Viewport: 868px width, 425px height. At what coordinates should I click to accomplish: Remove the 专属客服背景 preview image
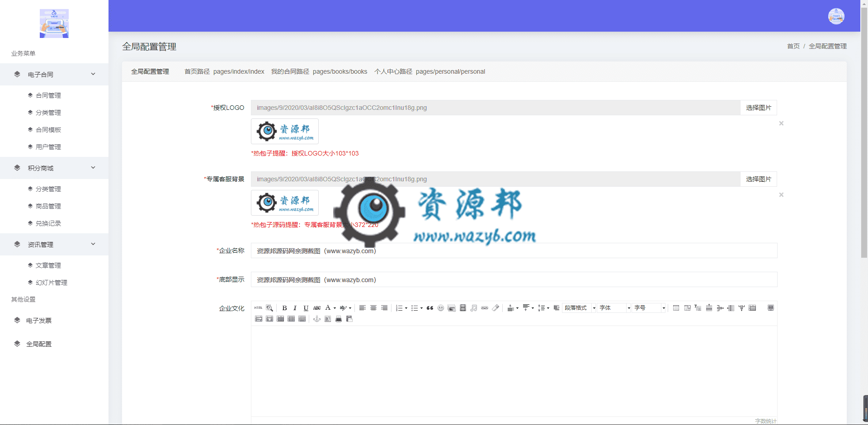(781, 194)
